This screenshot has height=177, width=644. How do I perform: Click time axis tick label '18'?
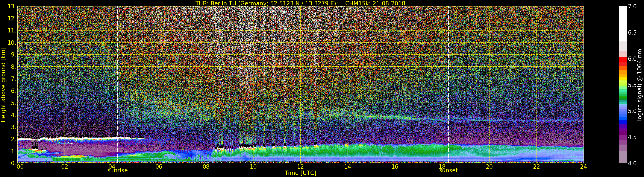(x=442, y=166)
